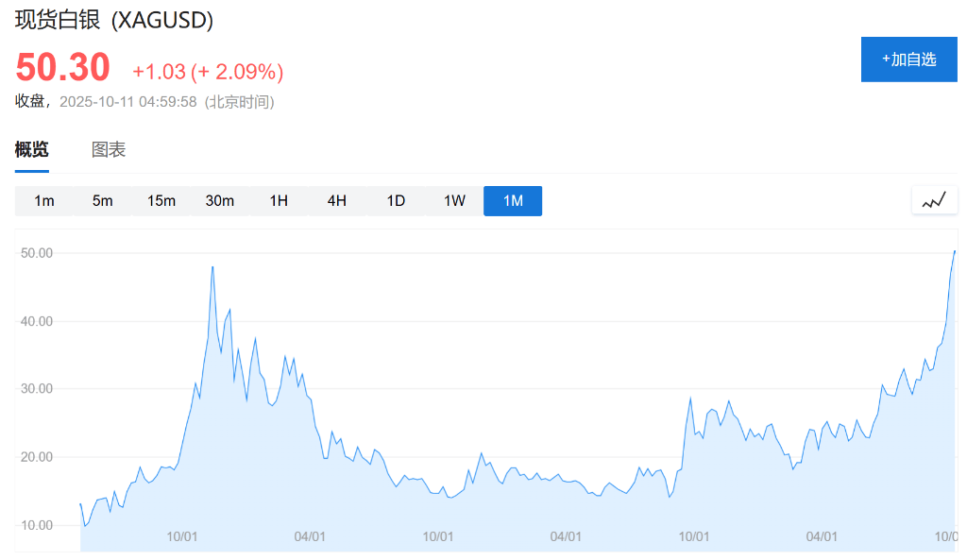Set chart period to 1D
Screen dimensions: 967x560
tap(396, 200)
